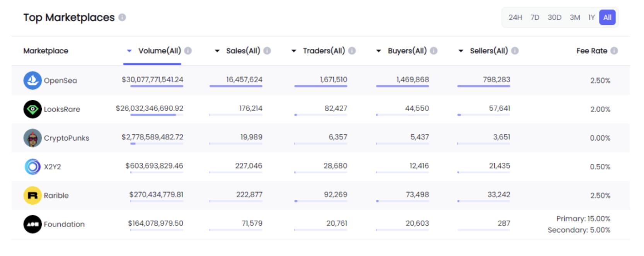Click the OpenSea volume progress bar
The width and height of the screenshot is (644, 256).
pos(157,86)
